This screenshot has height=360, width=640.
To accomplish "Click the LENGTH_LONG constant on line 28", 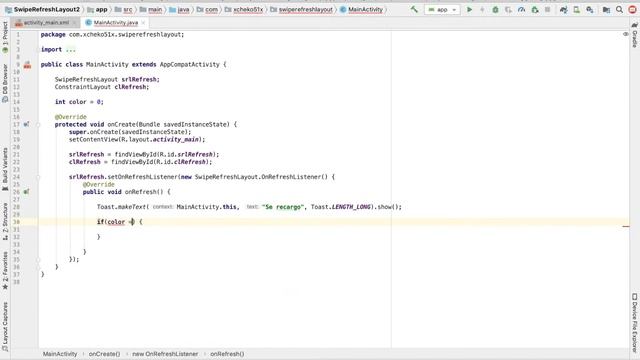I will 351,207.
